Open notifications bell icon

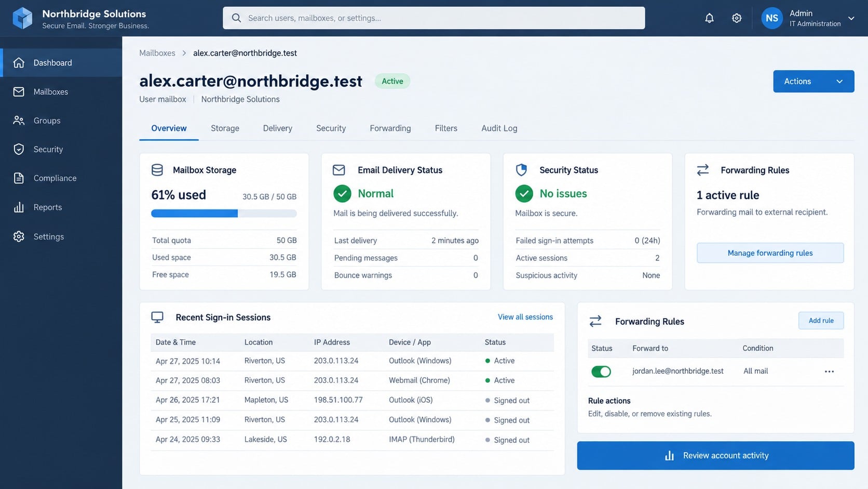tap(709, 18)
